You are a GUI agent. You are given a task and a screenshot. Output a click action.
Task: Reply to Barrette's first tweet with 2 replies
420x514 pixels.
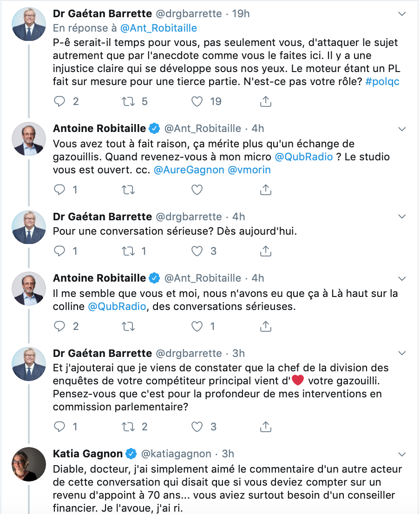(59, 102)
